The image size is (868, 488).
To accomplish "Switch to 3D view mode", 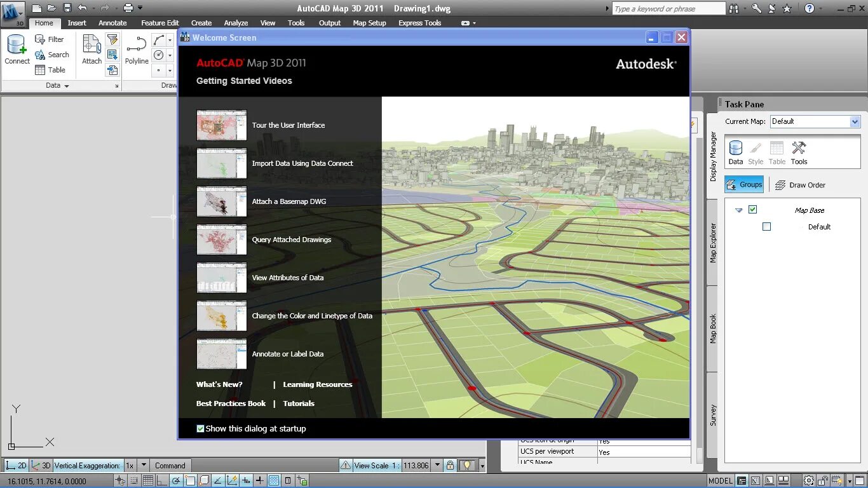I will click(41, 465).
